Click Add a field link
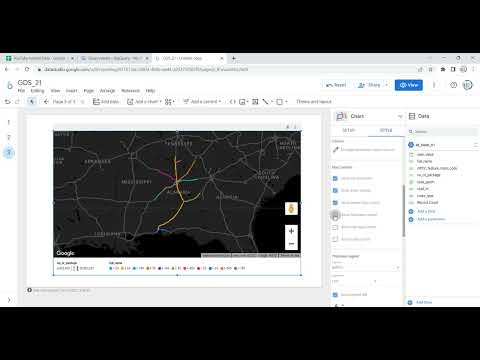Image resolution: width=480 pixels, height=360 pixels. (x=426, y=211)
